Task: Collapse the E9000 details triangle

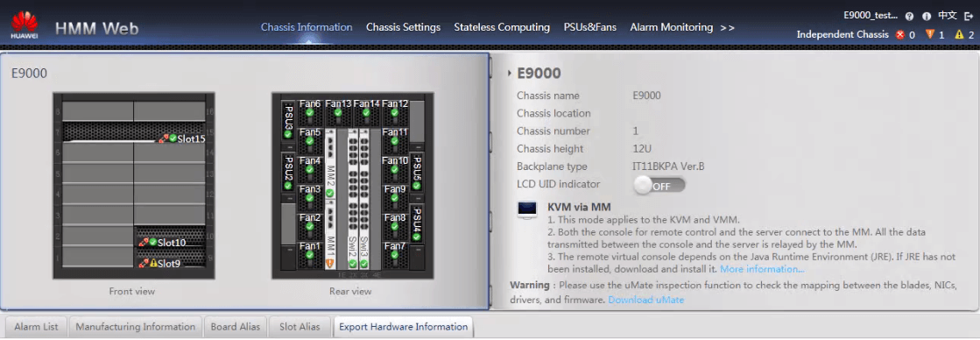Action: pyautogui.click(x=510, y=74)
